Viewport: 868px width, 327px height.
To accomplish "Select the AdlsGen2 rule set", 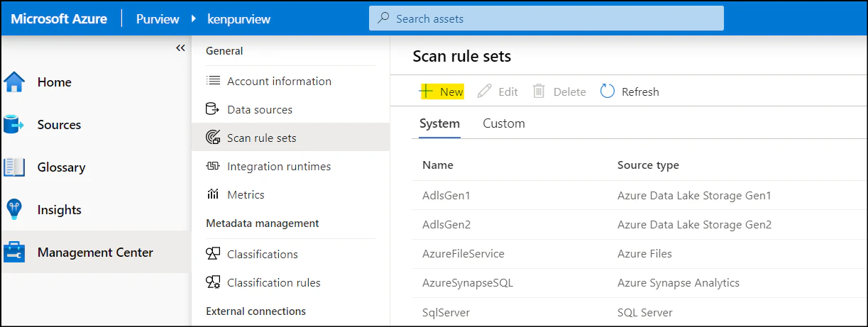I will (446, 224).
